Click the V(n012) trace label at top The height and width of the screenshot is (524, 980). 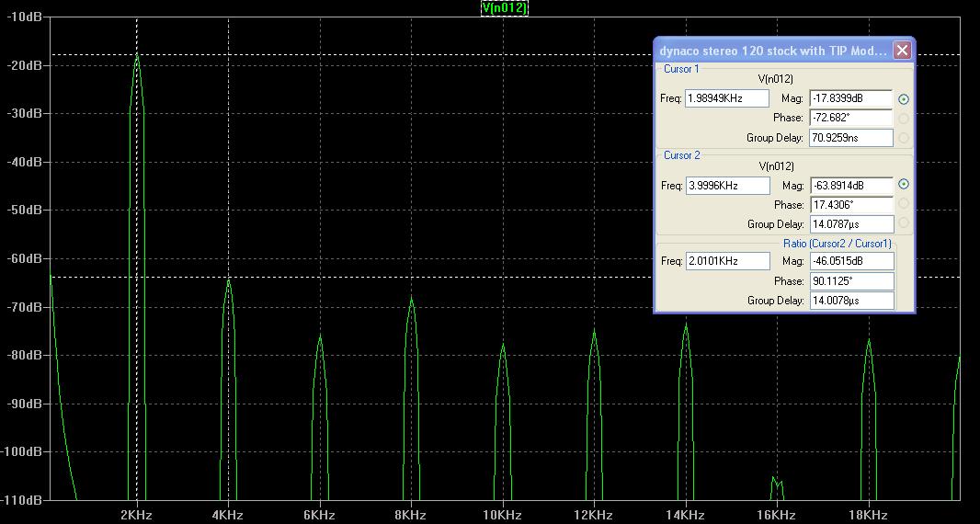pos(505,7)
